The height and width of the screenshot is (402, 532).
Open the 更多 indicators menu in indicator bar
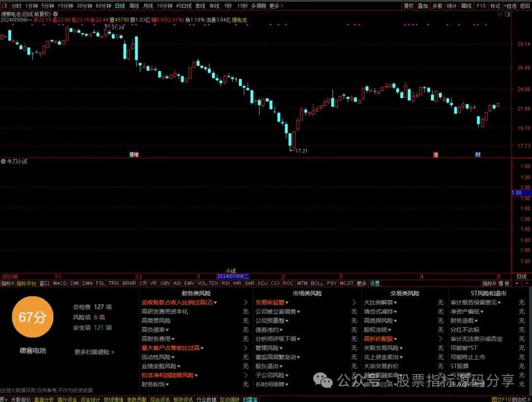(x=362, y=283)
